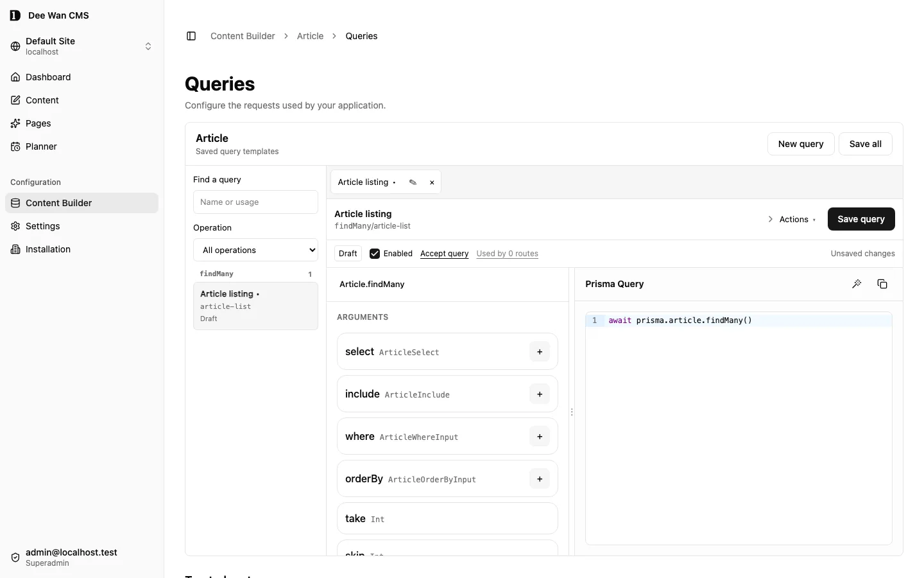Image resolution: width=924 pixels, height=578 pixels.
Task: Go to Dashboard in sidebar
Action: (x=81, y=77)
